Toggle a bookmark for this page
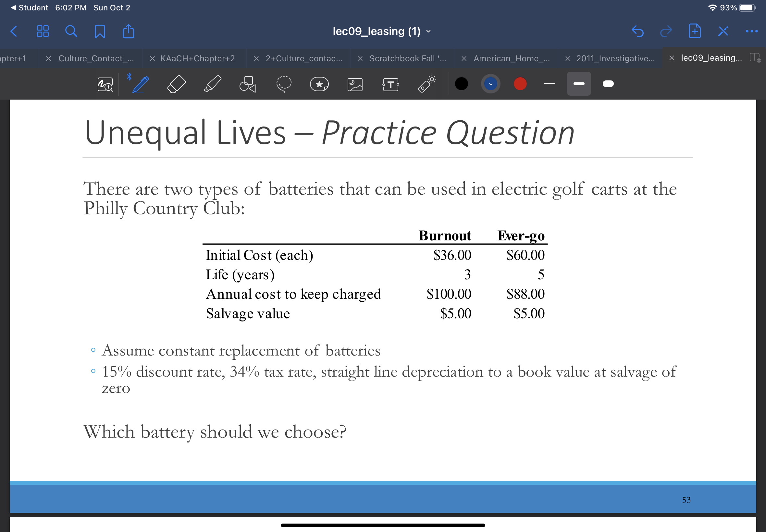This screenshot has width=766, height=532. (100, 31)
